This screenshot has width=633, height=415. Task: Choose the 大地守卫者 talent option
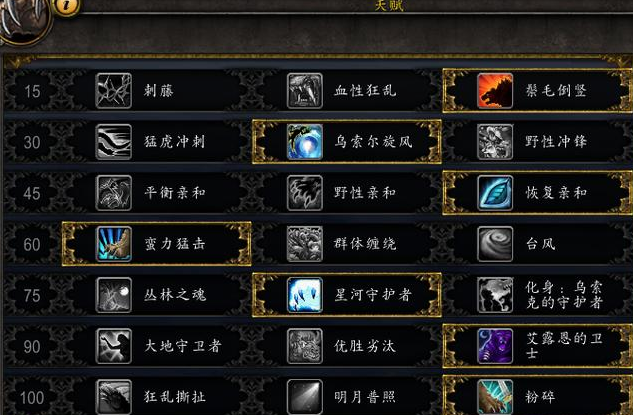(157, 346)
